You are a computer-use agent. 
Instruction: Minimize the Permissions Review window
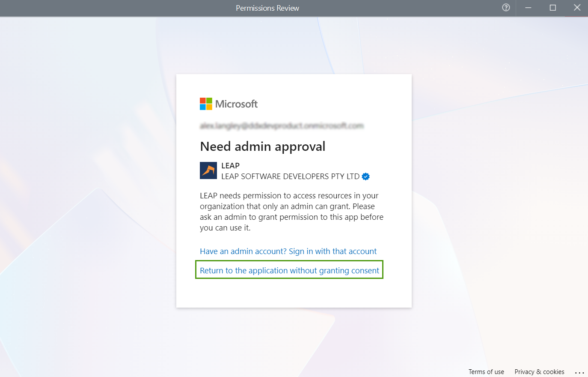[528, 8]
